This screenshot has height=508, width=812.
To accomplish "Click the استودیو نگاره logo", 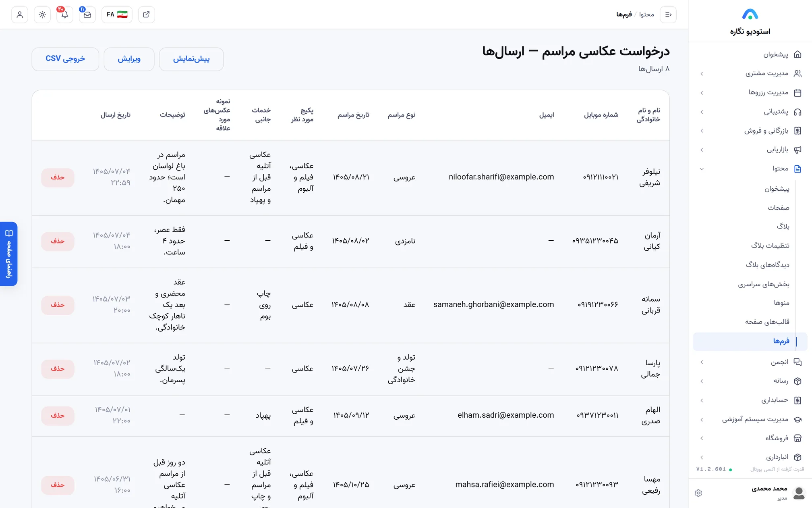I will click(750, 15).
